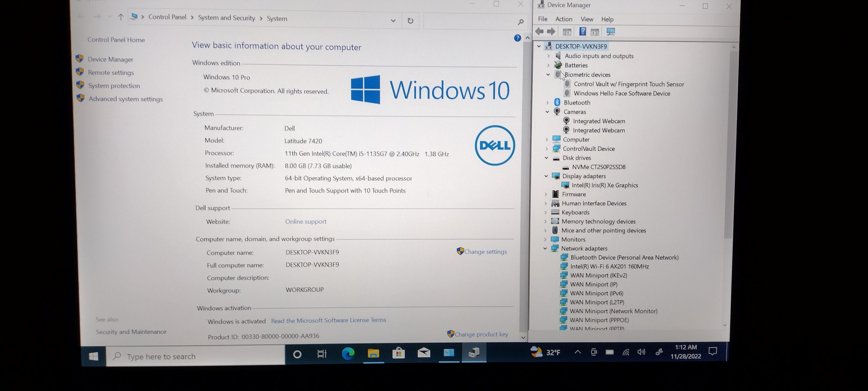Select DESKTOP-VVKN3F9 root node in Device Manager
The image size is (868, 391).
(x=581, y=46)
